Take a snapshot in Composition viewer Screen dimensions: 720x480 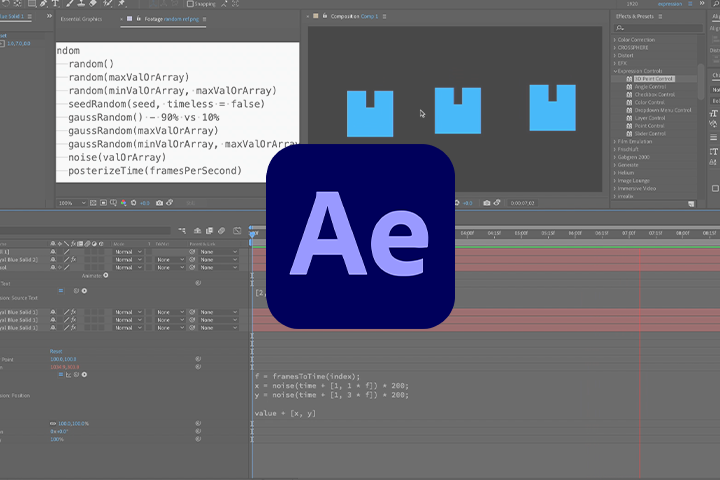(487, 203)
